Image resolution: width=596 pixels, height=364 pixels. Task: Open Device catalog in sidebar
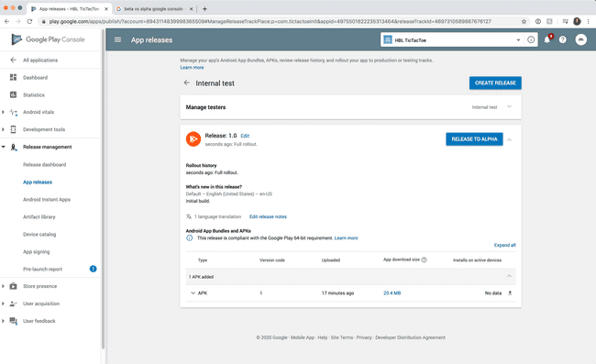click(x=39, y=235)
